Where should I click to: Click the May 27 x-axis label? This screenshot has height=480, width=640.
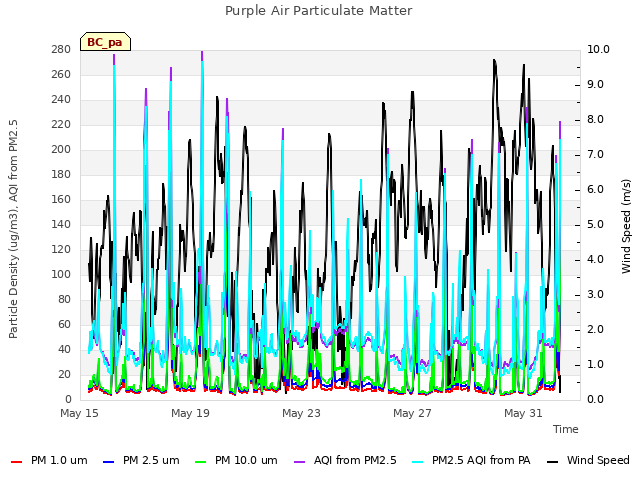tap(412, 413)
